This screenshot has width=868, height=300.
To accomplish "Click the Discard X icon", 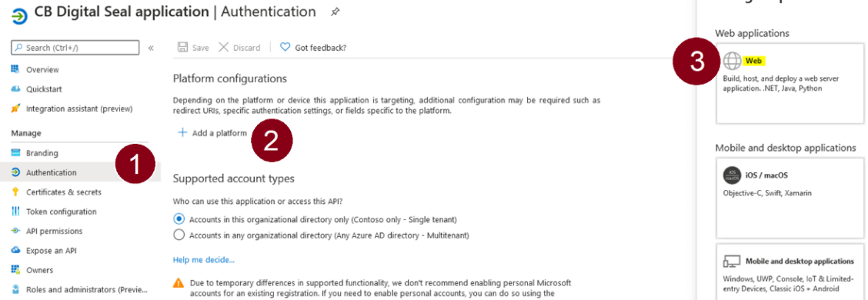I will [x=224, y=48].
